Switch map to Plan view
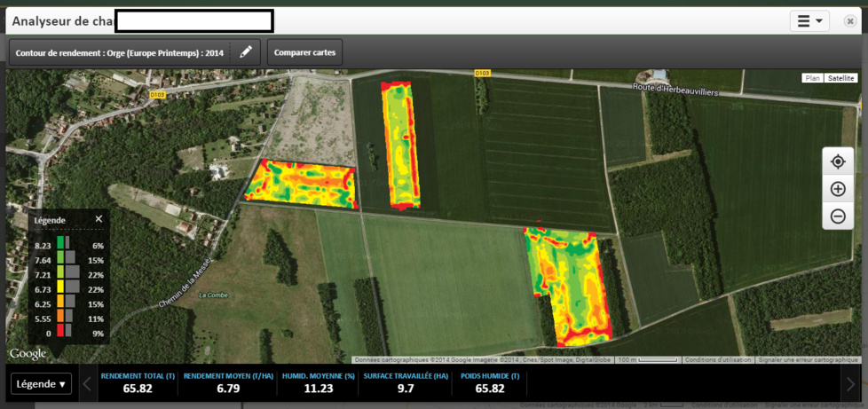 point(811,78)
